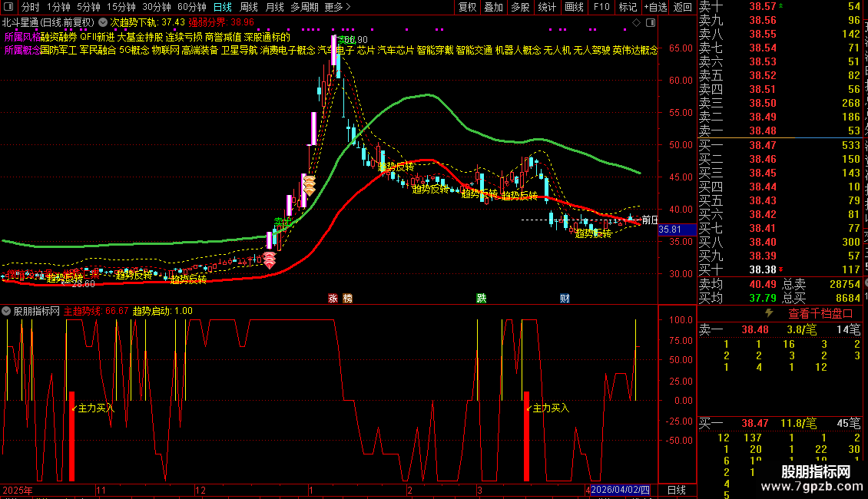
Task: Click the 前压 dashed line label
Action: pos(650,220)
